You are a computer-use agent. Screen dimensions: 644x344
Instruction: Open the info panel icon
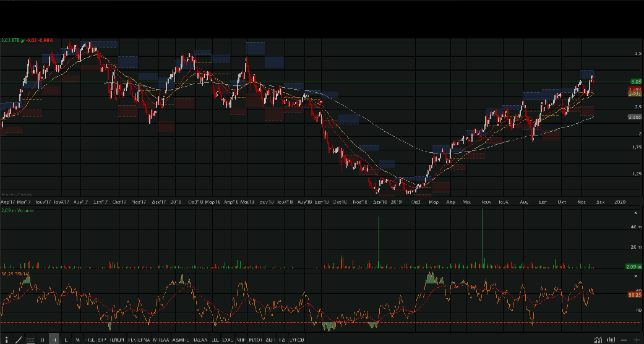point(6,340)
